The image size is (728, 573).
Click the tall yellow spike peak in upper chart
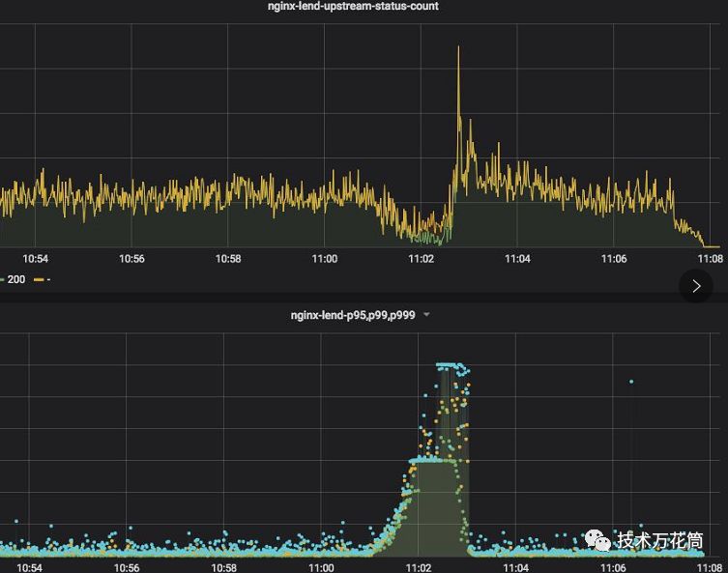pos(458,47)
